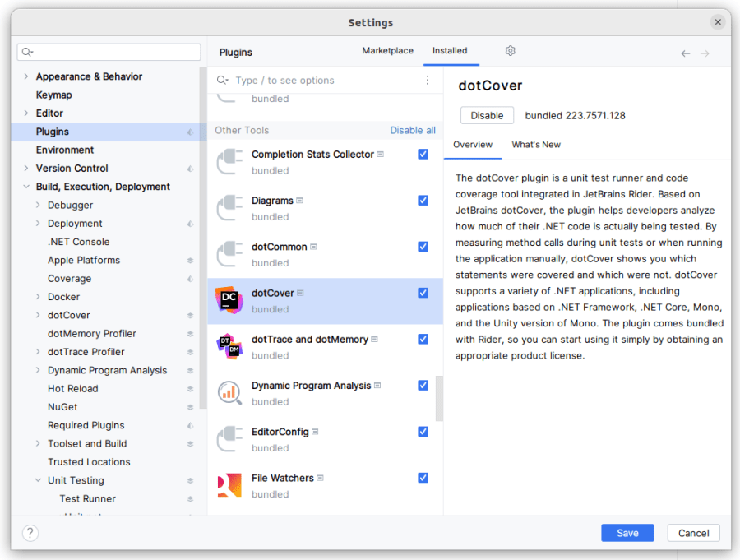Click the settings search magnifier icon
This screenshot has height=560, width=740.
coord(27,52)
